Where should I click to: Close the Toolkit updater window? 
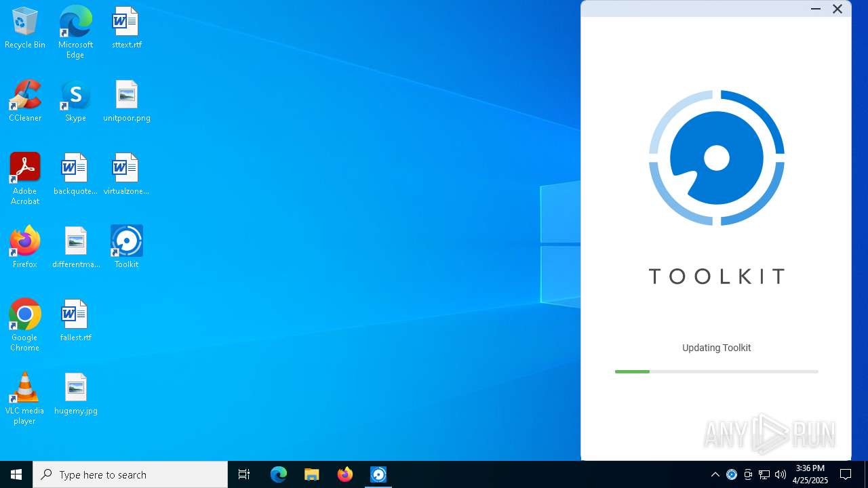[x=837, y=9]
